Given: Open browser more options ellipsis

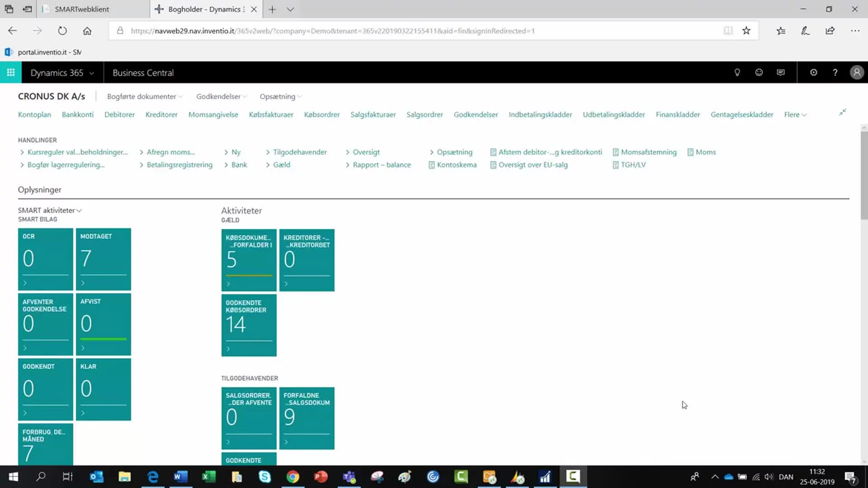Looking at the screenshot, I should pos(855,31).
